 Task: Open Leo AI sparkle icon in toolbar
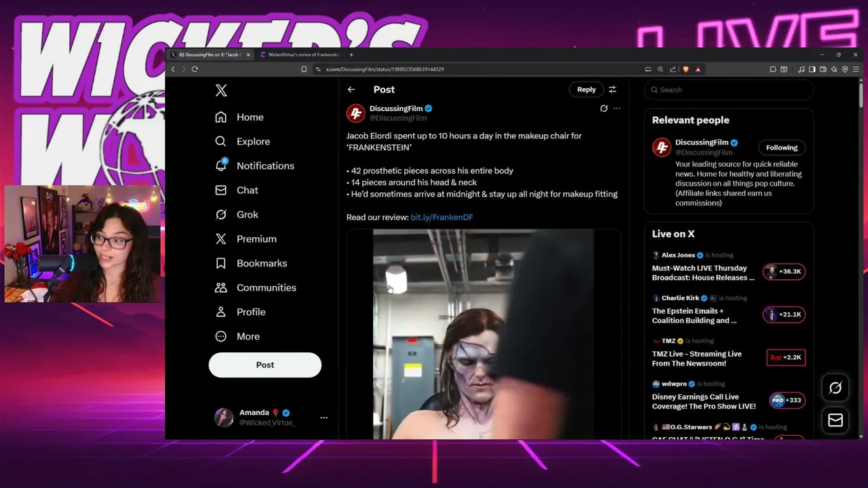pyautogui.click(x=834, y=69)
